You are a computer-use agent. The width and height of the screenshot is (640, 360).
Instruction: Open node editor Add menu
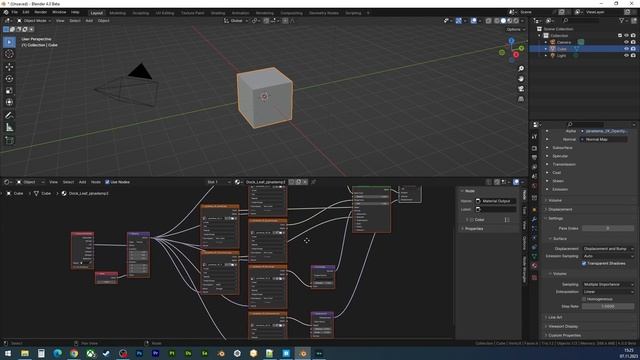click(x=82, y=182)
